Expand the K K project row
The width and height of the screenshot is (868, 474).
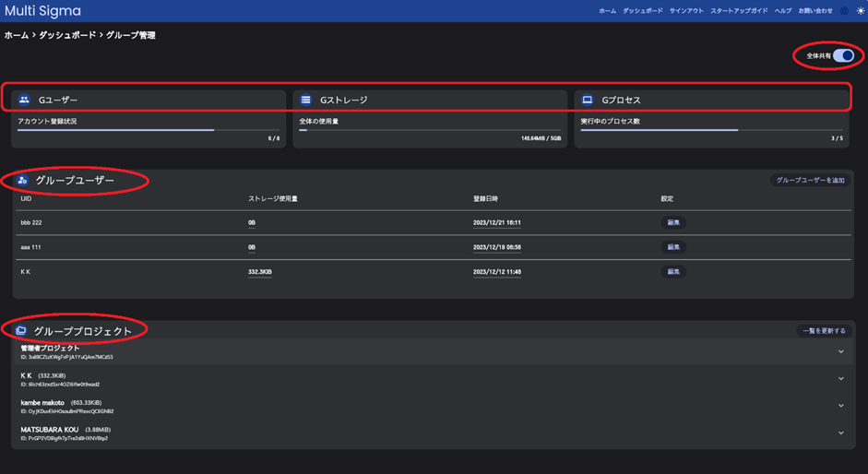coord(840,379)
